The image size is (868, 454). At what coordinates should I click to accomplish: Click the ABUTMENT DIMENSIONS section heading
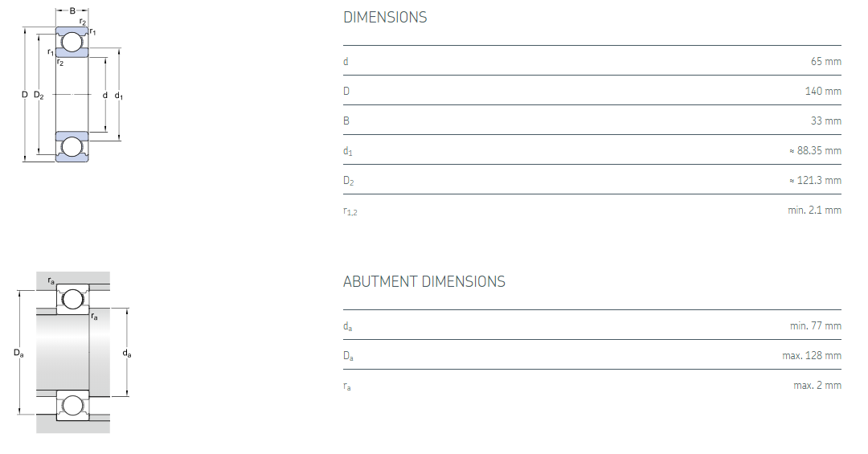tap(424, 281)
